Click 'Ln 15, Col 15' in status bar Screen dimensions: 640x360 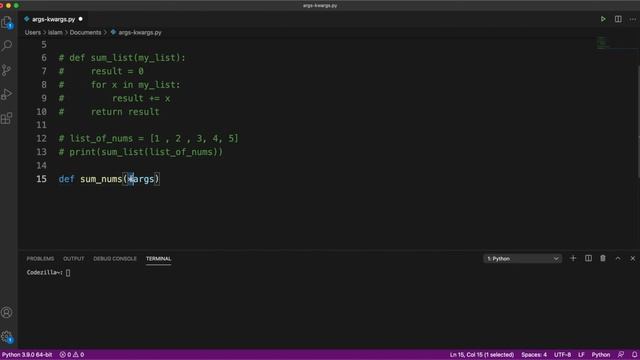pyautogui.click(x=482, y=355)
